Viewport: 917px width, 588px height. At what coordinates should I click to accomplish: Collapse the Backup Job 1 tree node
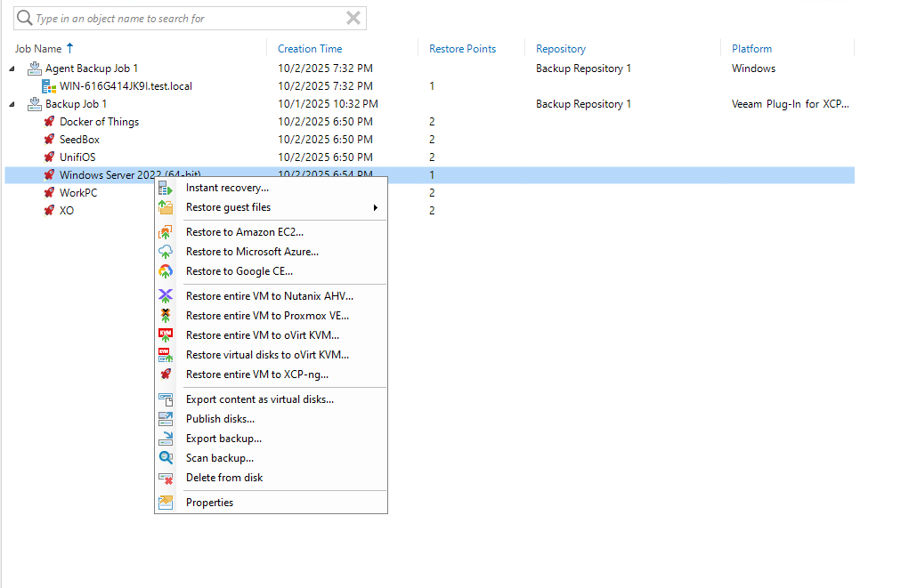(12, 104)
